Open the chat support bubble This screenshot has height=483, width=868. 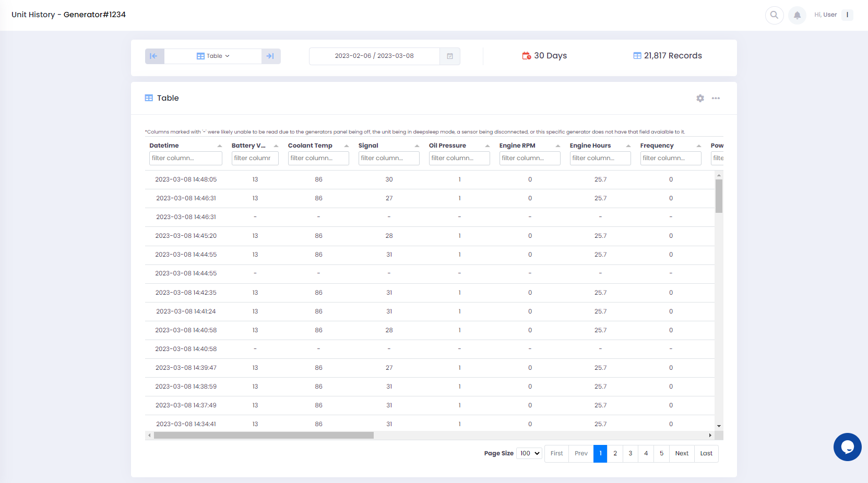[847, 447]
